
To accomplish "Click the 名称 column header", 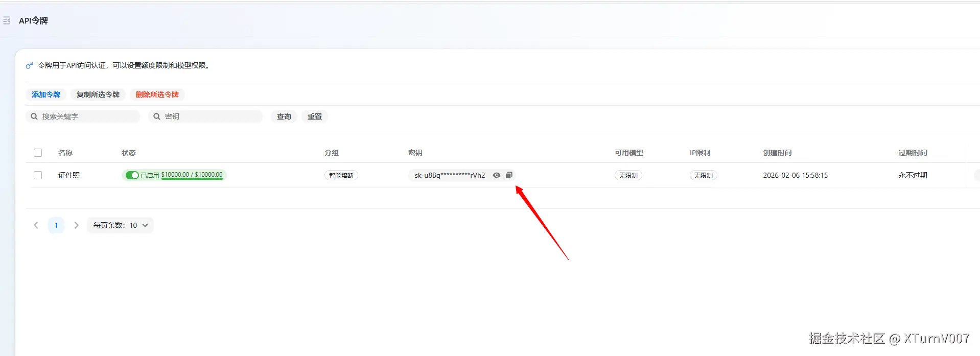I will coord(65,153).
